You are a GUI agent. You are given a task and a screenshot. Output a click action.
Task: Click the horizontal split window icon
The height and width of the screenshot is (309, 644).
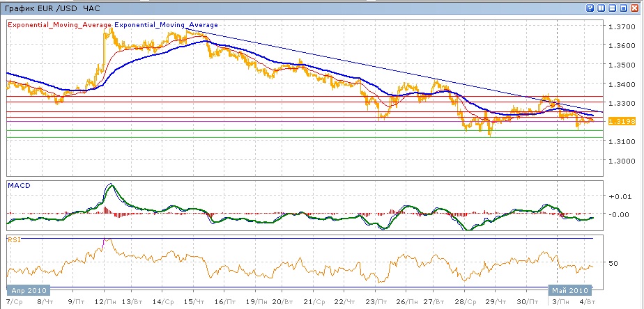pos(613,8)
